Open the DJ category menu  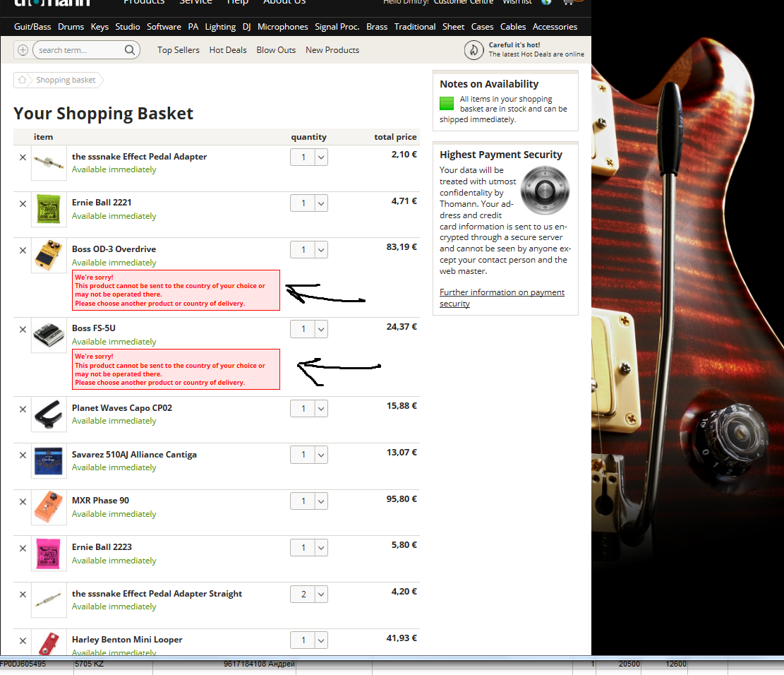click(x=246, y=27)
